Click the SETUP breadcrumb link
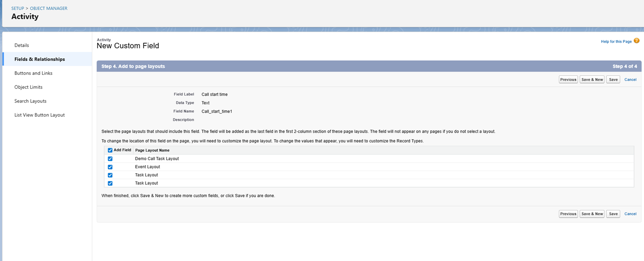Image resolution: width=644 pixels, height=261 pixels. tap(18, 8)
